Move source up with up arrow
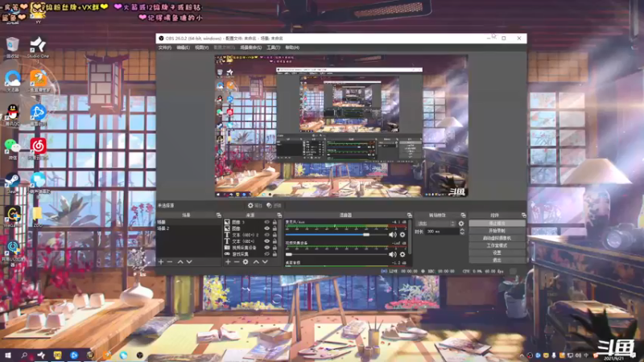The image size is (644, 362). click(256, 262)
